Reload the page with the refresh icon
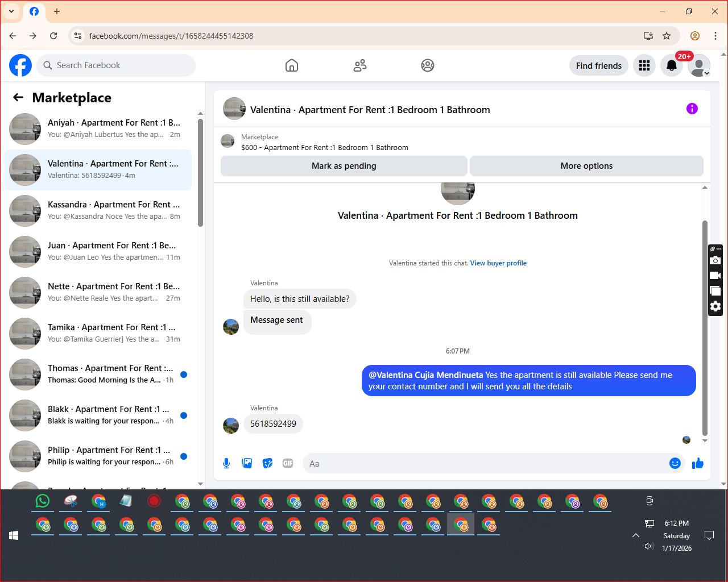This screenshot has width=728, height=582. [x=53, y=36]
